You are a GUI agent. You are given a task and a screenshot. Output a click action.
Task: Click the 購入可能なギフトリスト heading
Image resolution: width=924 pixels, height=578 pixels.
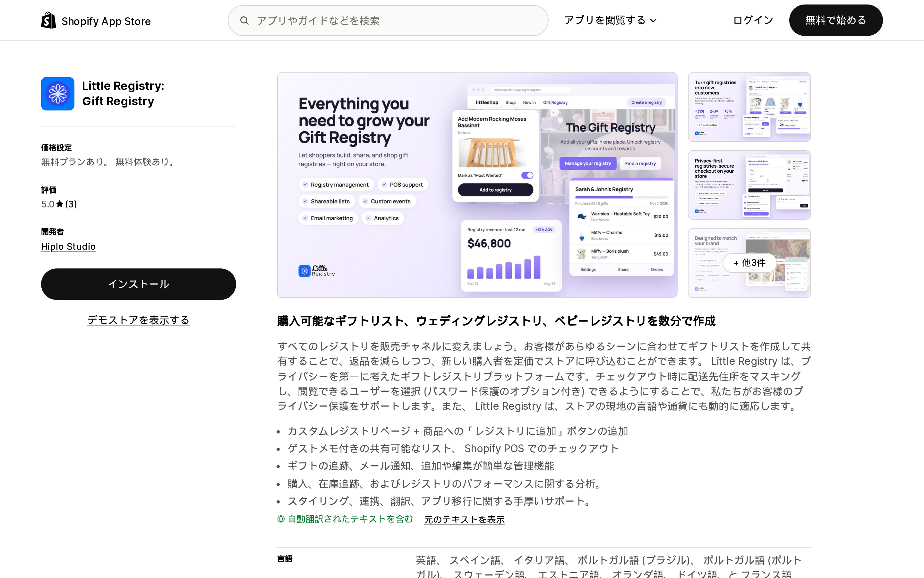[496, 321]
